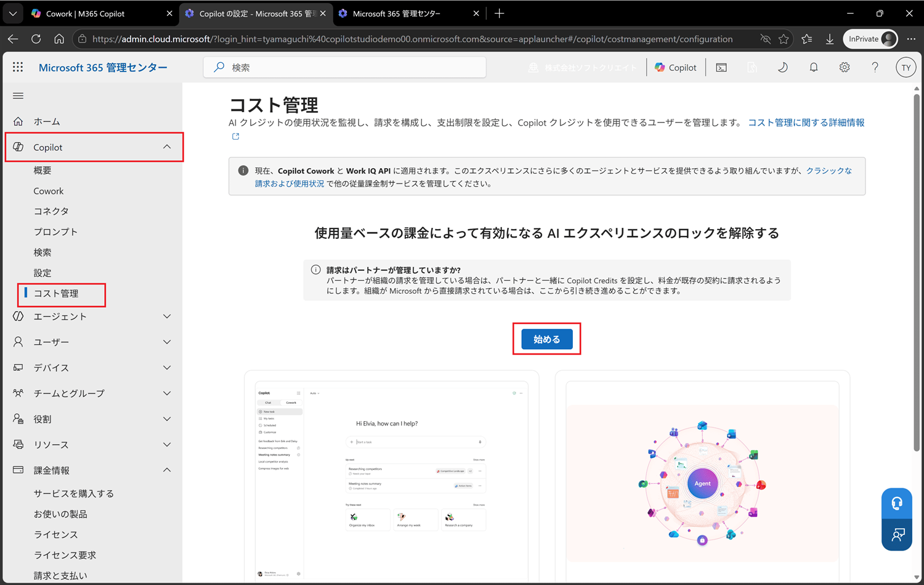
Task: Toggle dark mode moon icon
Action: click(782, 67)
